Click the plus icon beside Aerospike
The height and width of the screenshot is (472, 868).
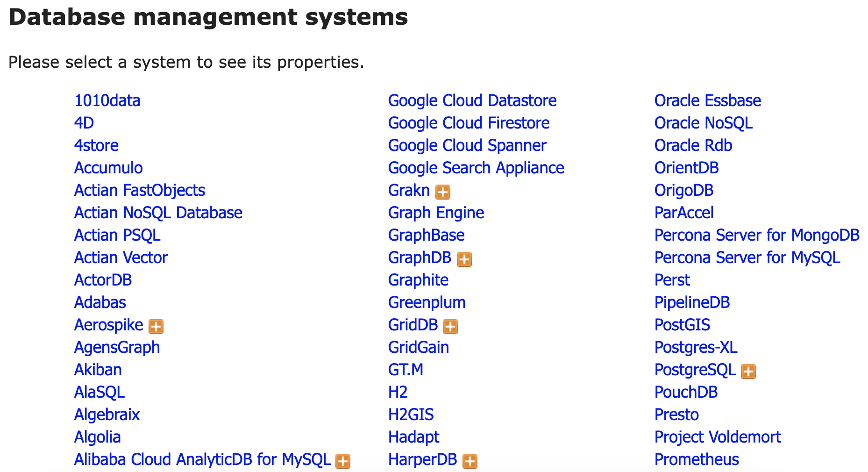[x=156, y=326]
